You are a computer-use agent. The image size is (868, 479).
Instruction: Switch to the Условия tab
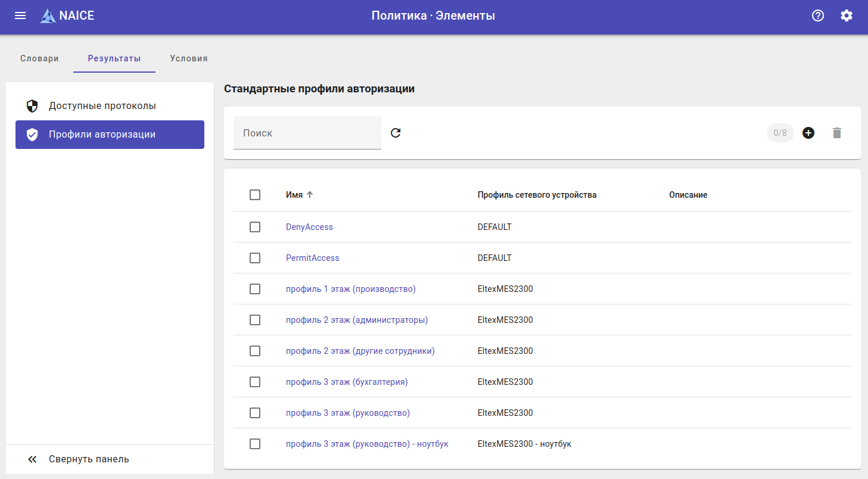click(189, 58)
